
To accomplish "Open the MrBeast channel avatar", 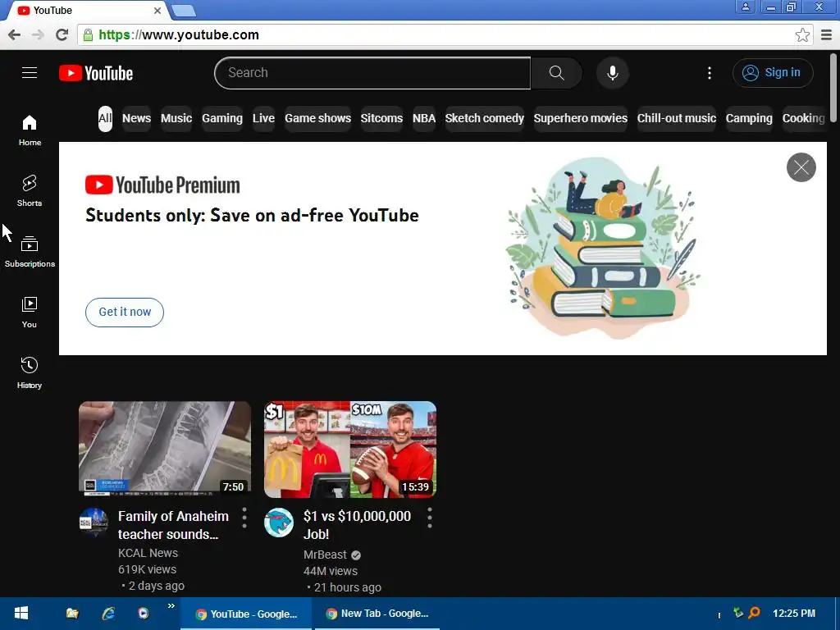I will click(279, 523).
